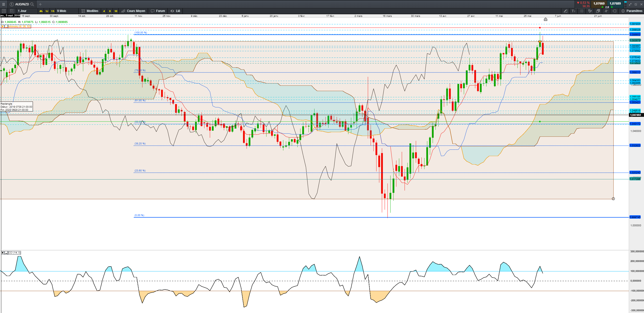Click the 0,53 % daily change value

point(585,3)
